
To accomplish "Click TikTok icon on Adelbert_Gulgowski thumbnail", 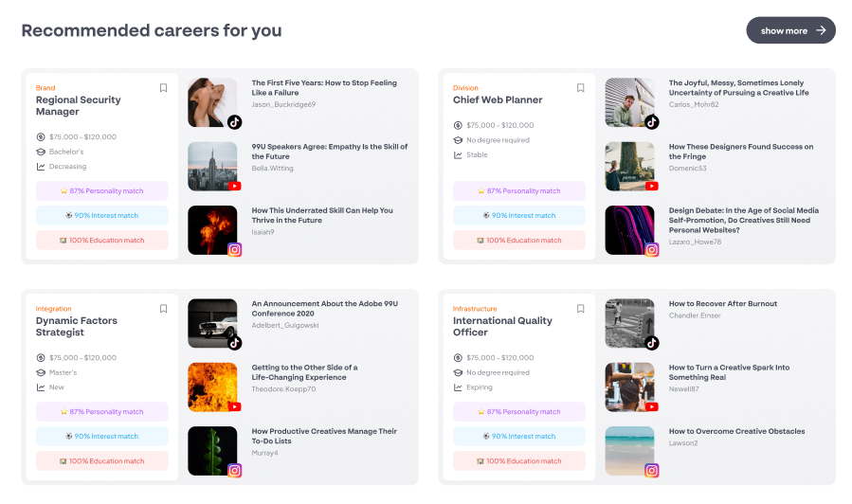I will pos(234,343).
